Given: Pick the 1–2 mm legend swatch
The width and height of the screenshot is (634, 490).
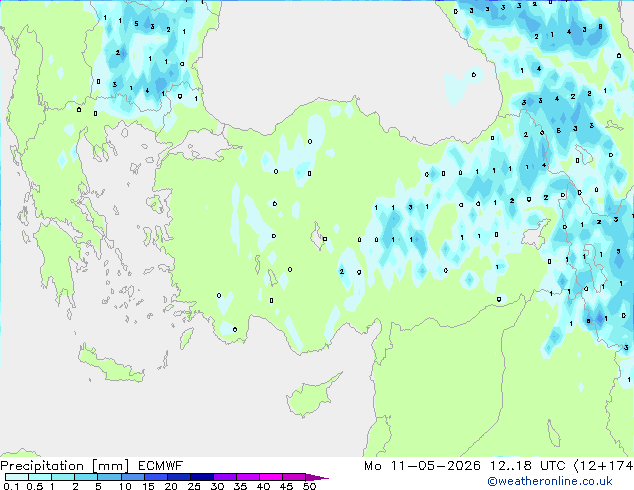Looking at the screenshot, I should (x=63, y=477).
